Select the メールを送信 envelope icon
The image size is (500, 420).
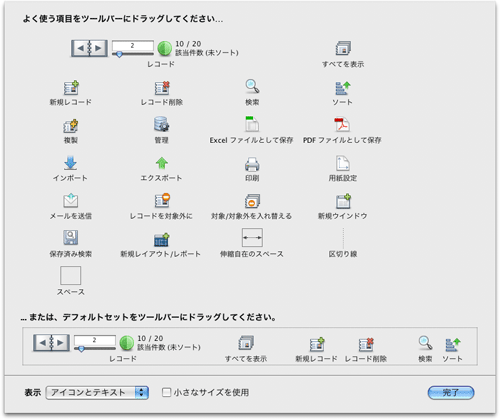(x=70, y=200)
